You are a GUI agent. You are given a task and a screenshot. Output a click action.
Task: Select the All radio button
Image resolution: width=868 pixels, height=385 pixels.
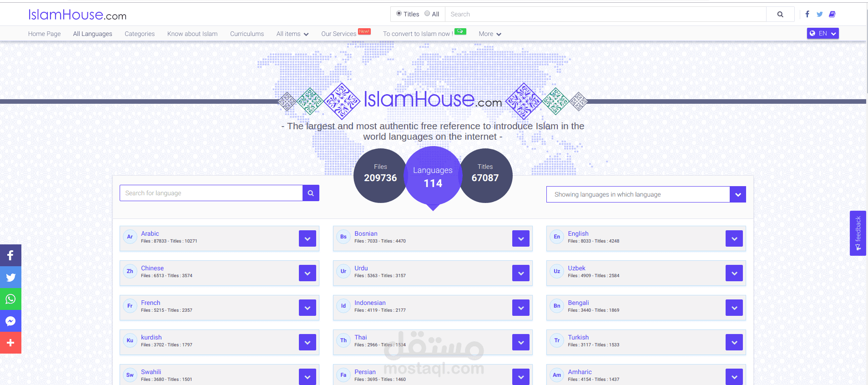tap(427, 14)
